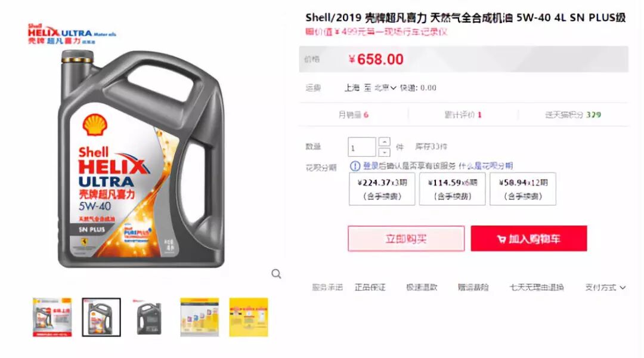
Task: Click the 加入购物车 add to cart button
Action: [529, 239]
